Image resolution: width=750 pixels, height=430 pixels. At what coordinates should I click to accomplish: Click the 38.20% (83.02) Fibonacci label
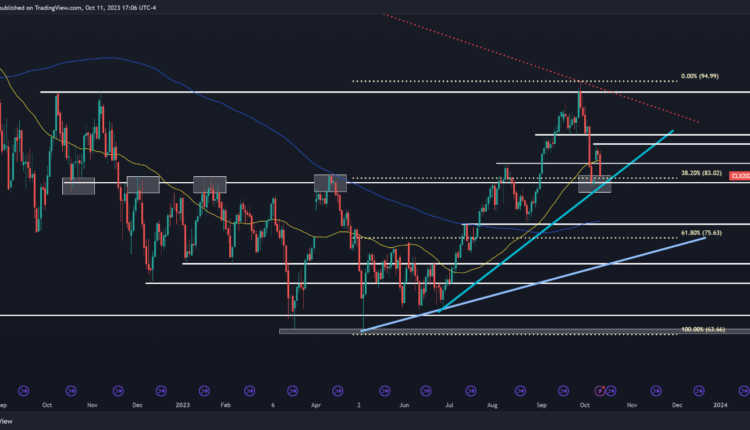point(702,173)
